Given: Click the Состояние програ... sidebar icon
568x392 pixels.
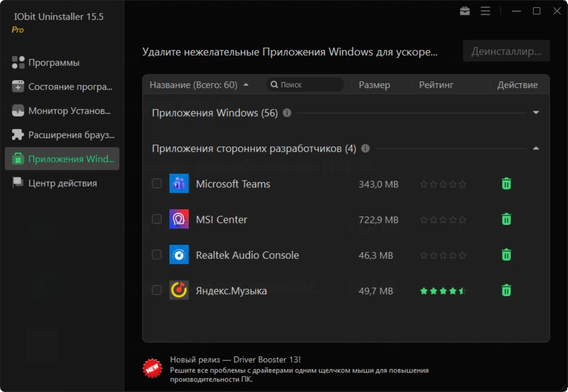Looking at the screenshot, I should tap(18, 87).
